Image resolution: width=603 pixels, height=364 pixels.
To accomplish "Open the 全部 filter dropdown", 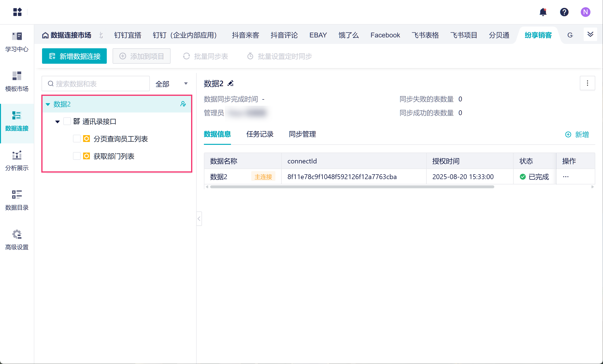I will tap(172, 84).
